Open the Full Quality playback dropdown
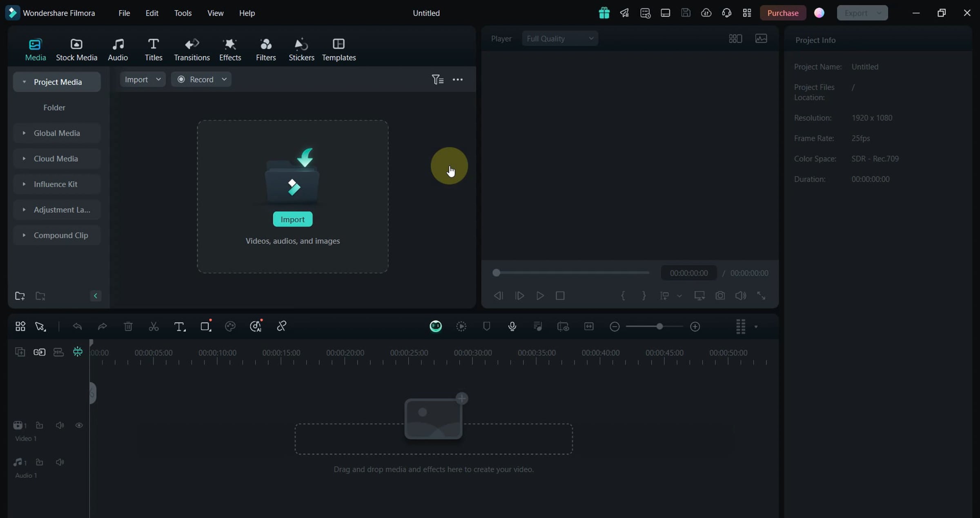The width and height of the screenshot is (980, 518). click(560, 38)
